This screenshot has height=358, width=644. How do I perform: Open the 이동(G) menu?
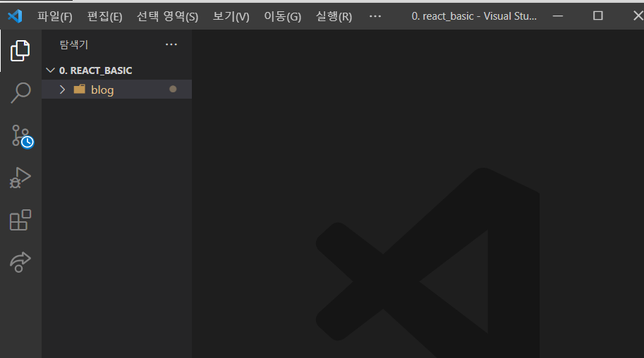282,16
